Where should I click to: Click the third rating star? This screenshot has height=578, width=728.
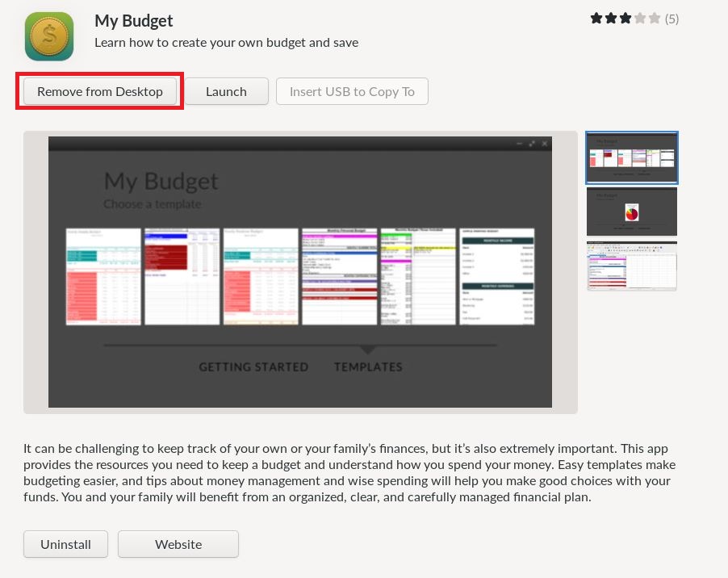click(x=625, y=19)
